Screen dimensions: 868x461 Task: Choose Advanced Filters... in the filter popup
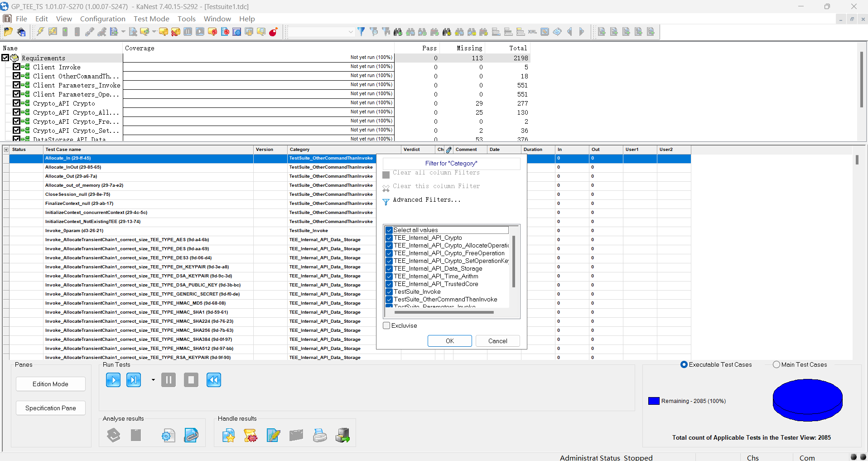coord(426,200)
